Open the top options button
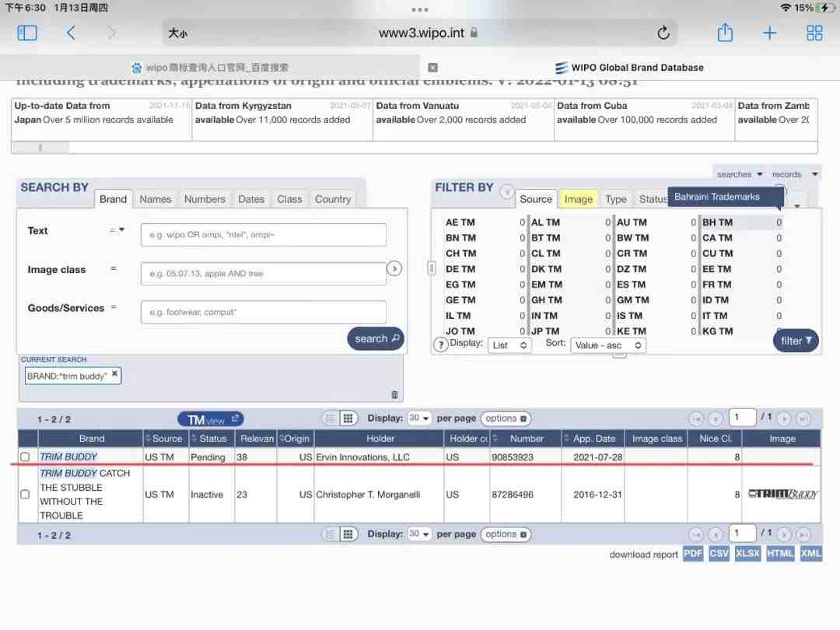 [x=506, y=418]
